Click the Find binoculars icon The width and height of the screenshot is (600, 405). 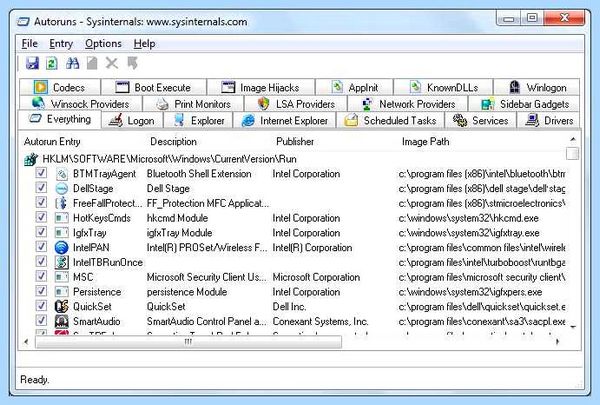72,63
